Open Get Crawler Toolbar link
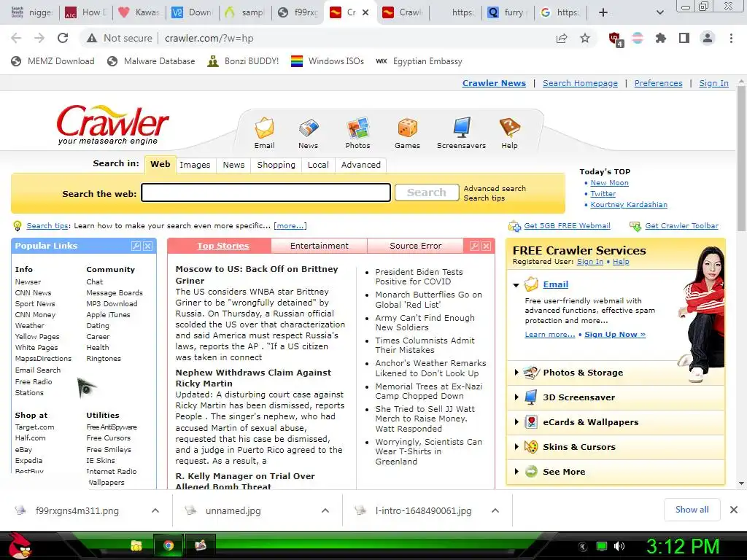Viewport: 747px width, 560px height. [682, 226]
